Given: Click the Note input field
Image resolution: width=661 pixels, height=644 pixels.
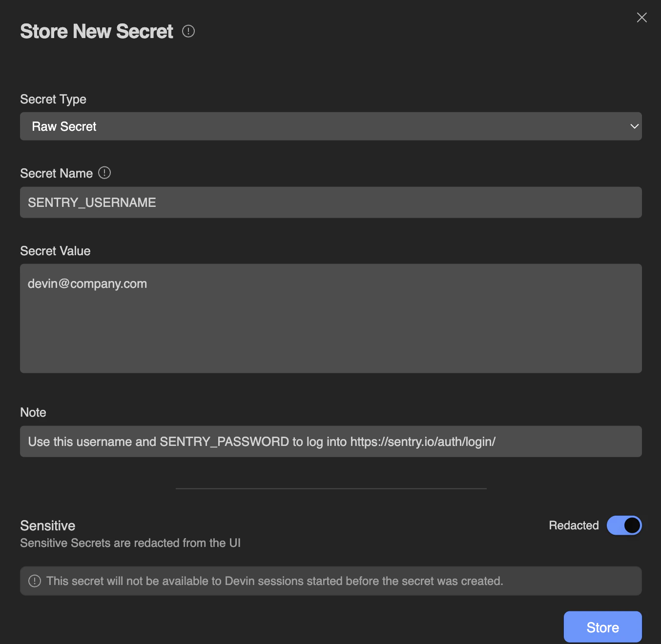Looking at the screenshot, I should pyautogui.click(x=331, y=441).
